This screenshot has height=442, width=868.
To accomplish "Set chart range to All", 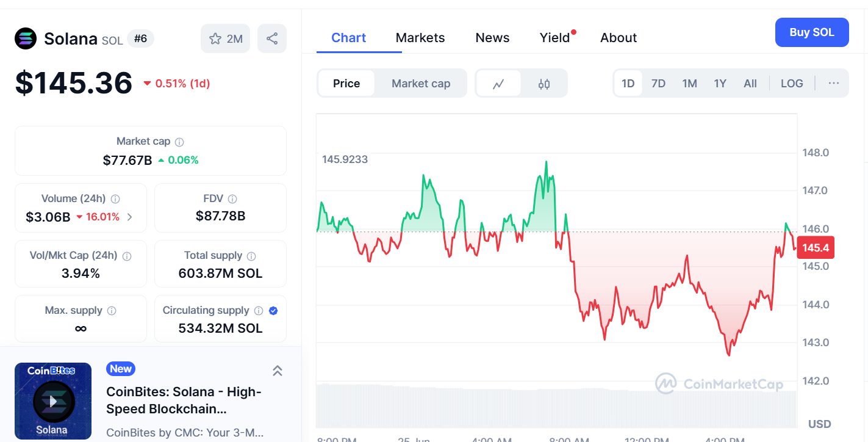I will point(750,84).
